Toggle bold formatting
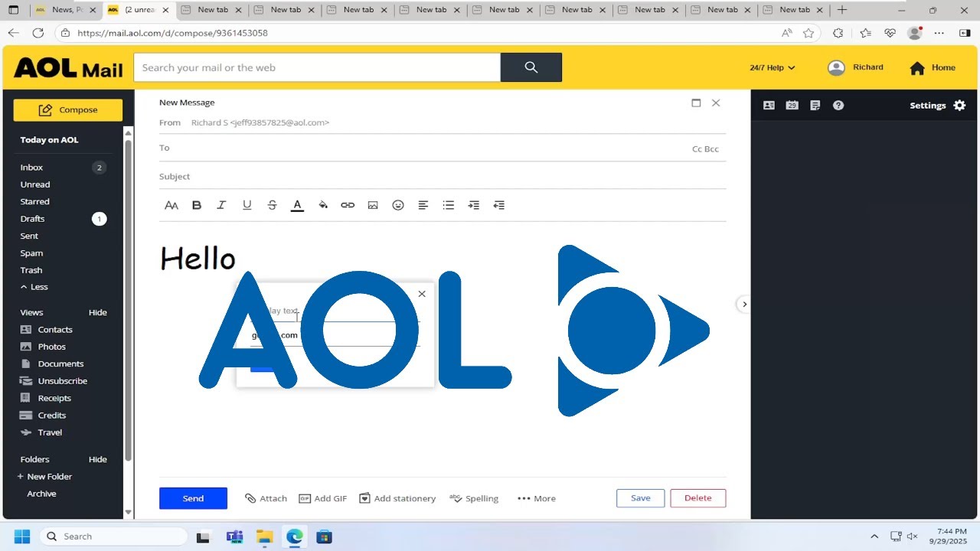Screen dimensions: 980x551 (197, 205)
